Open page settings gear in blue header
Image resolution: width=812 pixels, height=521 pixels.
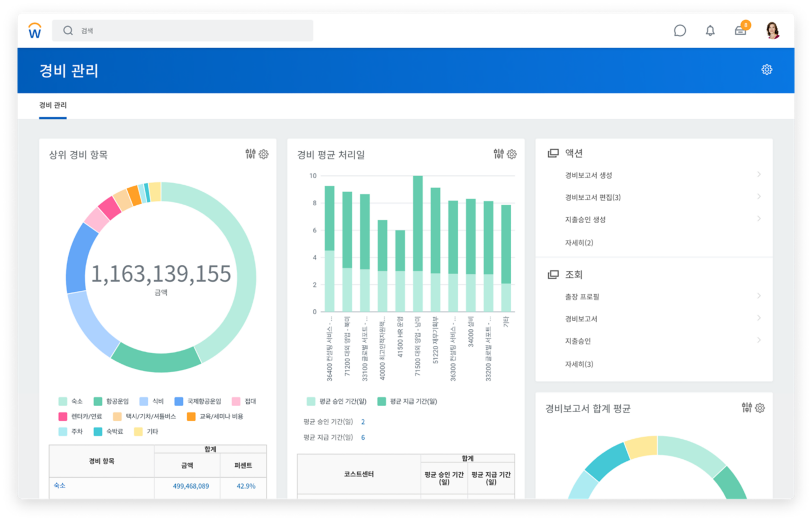pyautogui.click(x=767, y=69)
